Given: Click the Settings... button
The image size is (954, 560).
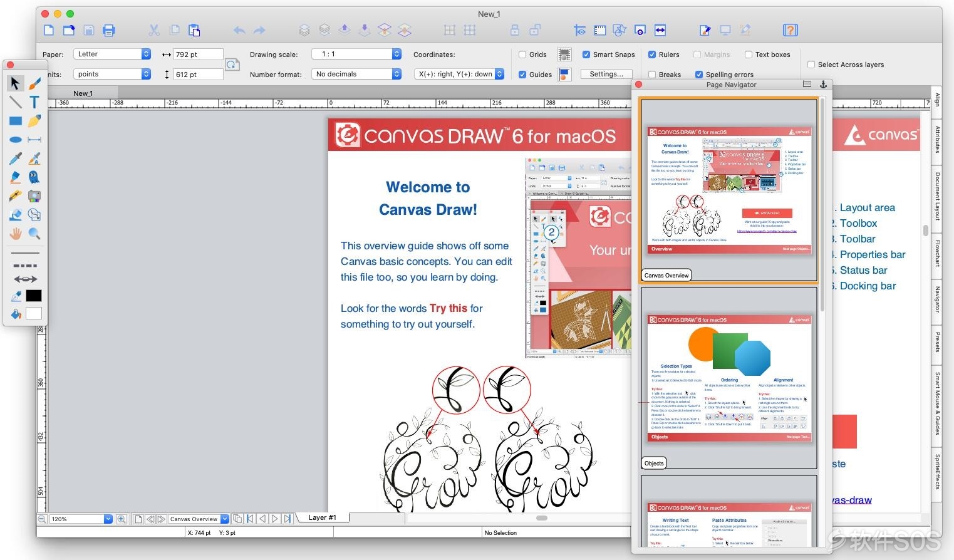Looking at the screenshot, I should pyautogui.click(x=606, y=74).
